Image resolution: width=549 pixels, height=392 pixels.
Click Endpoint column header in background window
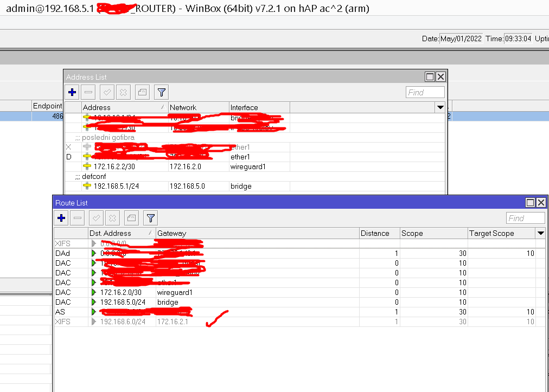pyautogui.click(x=47, y=106)
